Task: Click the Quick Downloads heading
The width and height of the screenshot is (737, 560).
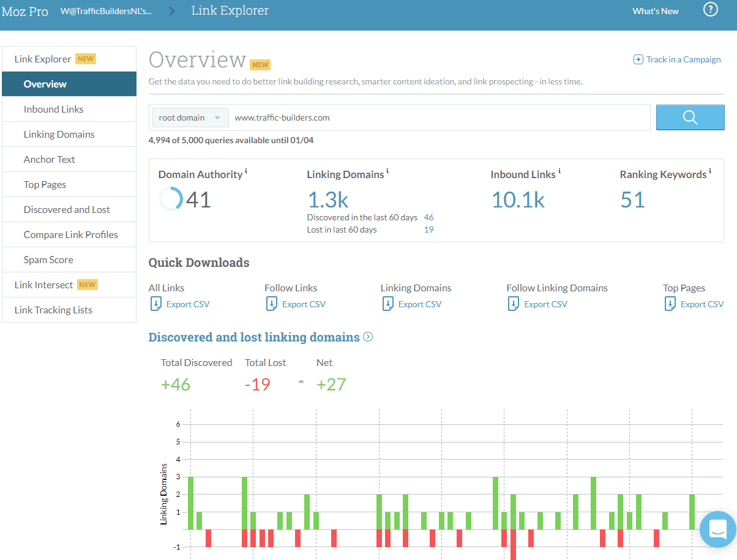Action: coord(199,263)
